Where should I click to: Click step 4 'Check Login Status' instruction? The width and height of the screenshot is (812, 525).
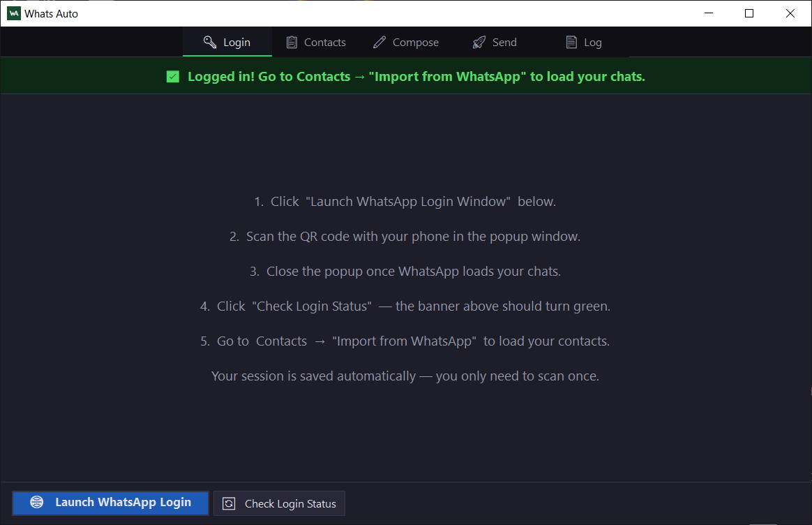pos(405,306)
